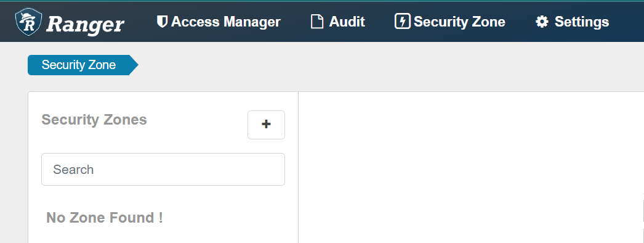Click the plus symbol icon
Image resolution: width=644 pixels, height=243 pixels.
point(266,124)
